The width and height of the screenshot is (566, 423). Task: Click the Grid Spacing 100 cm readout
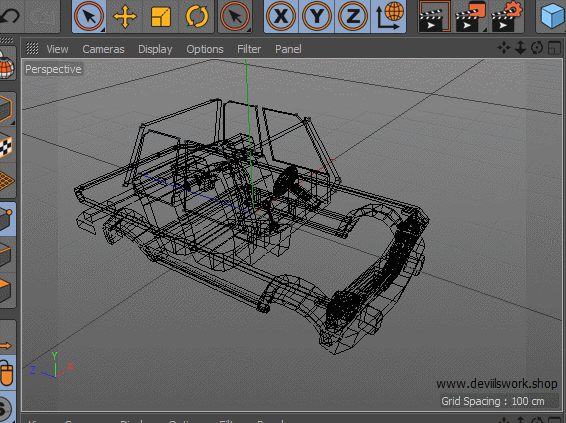pos(493,401)
